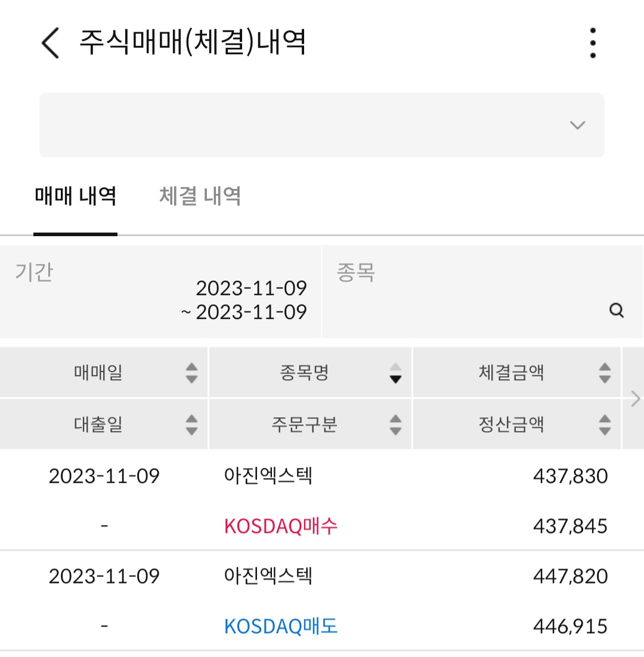Viewport: 644px width, 657px height.
Task: Sort by 종목명 using its sort arrows
Action: [395, 373]
